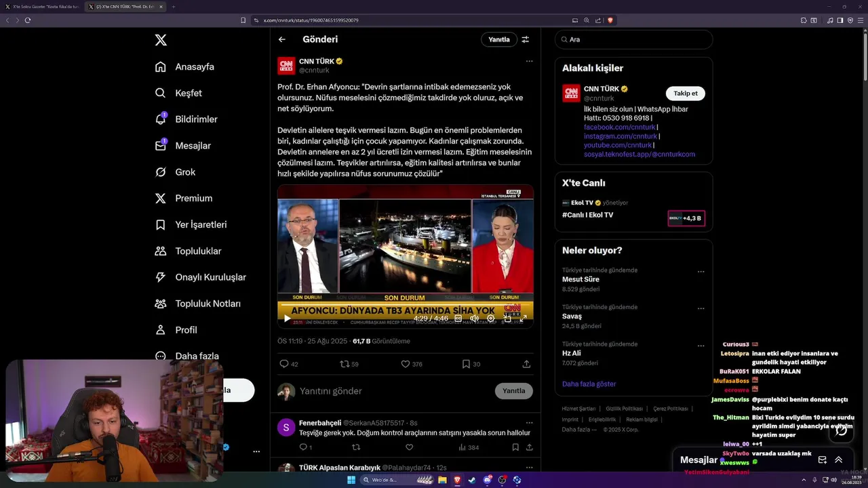Image resolution: width=868 pixels, height=488 pixels.
Task: Bookmark the post with 30 bookmarks
Action: pyautogui.click(x=471, y=364)
